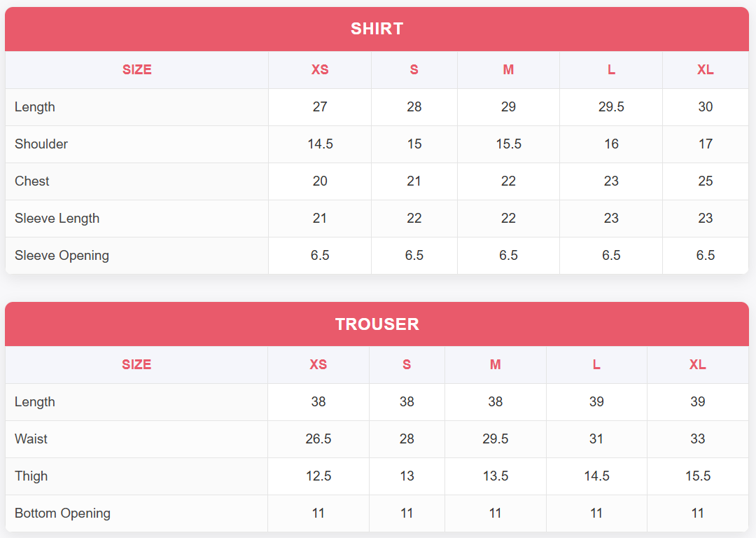
Task: Select Thigh value 15.5 for size XL
Action: pyautogui.click(x=697, y=476)
